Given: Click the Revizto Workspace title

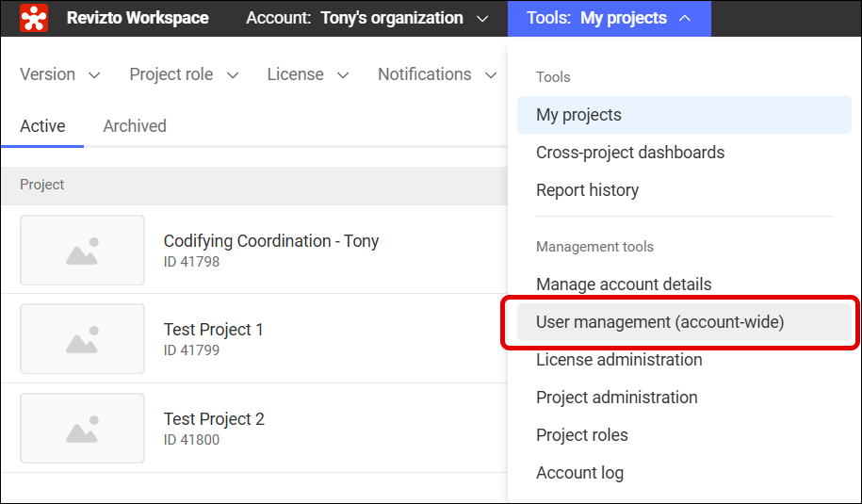Looking at the screenshot, I should coord(138,18).
